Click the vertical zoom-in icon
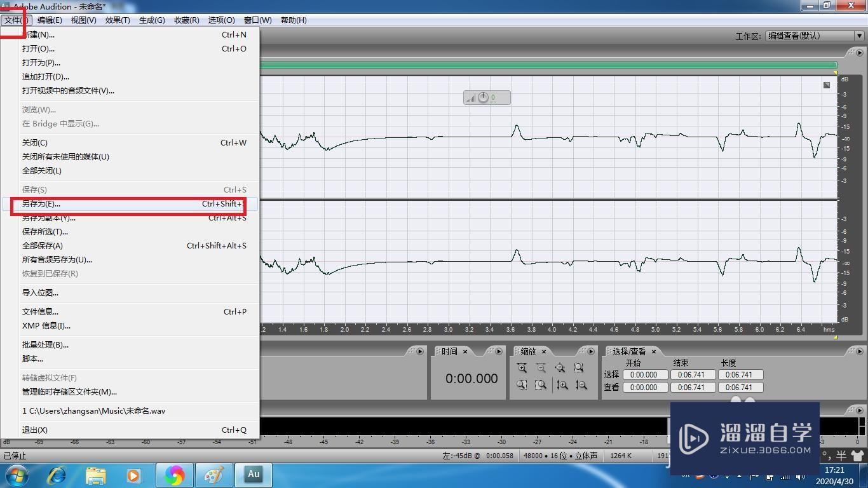 562,385
